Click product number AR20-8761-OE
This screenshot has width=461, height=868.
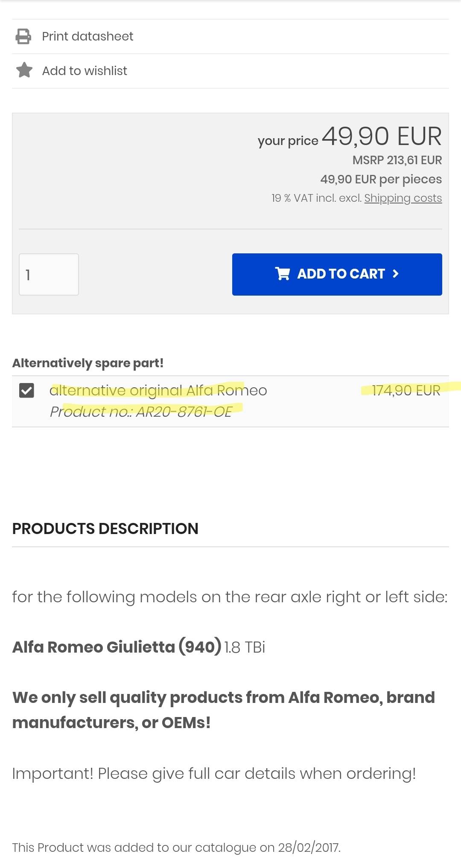pos(141,412)
